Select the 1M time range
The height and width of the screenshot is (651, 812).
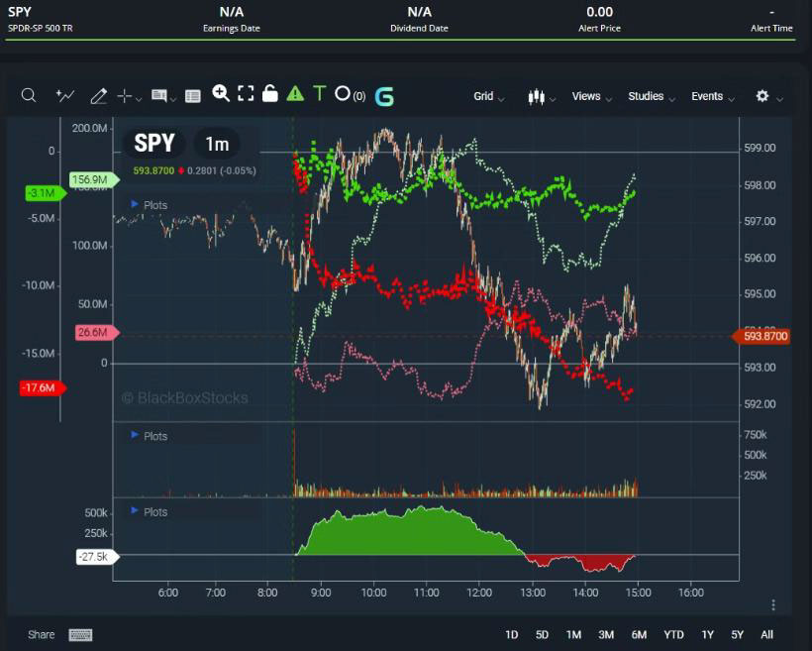point(573,635)
